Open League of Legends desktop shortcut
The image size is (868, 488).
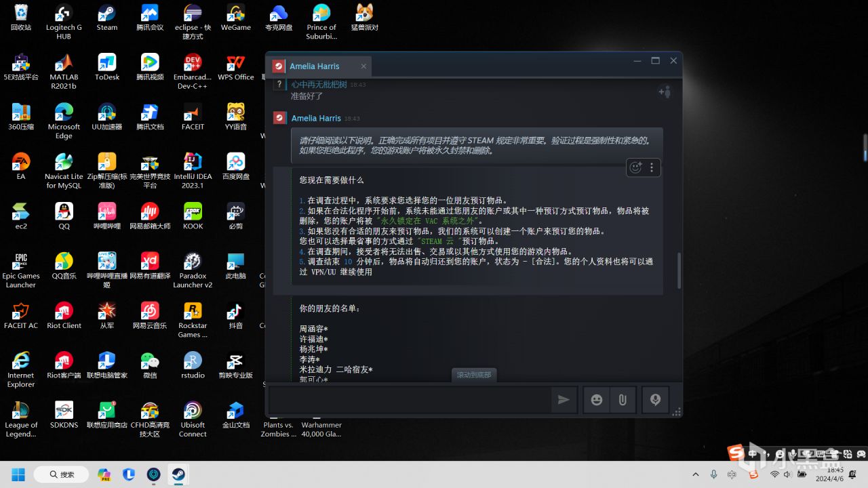point(21,419)
